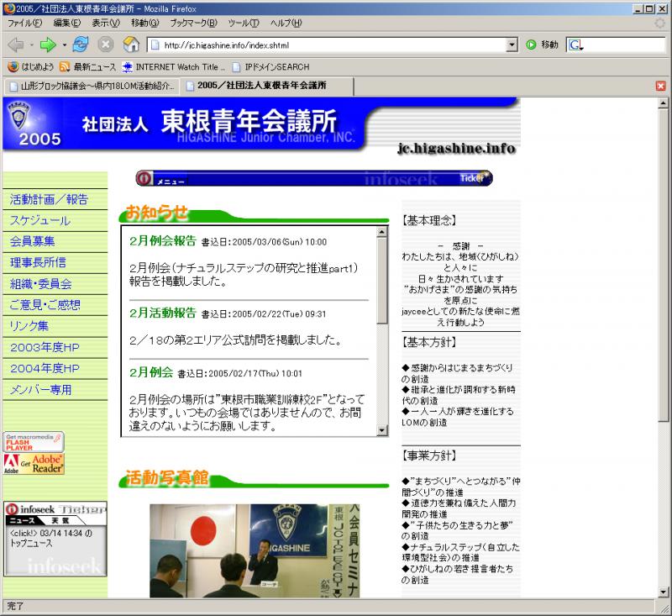This screenshot has width=672, height=616.
Task: Select the 天気 tab in infoseek Ticker
Action: pos(59,521)
